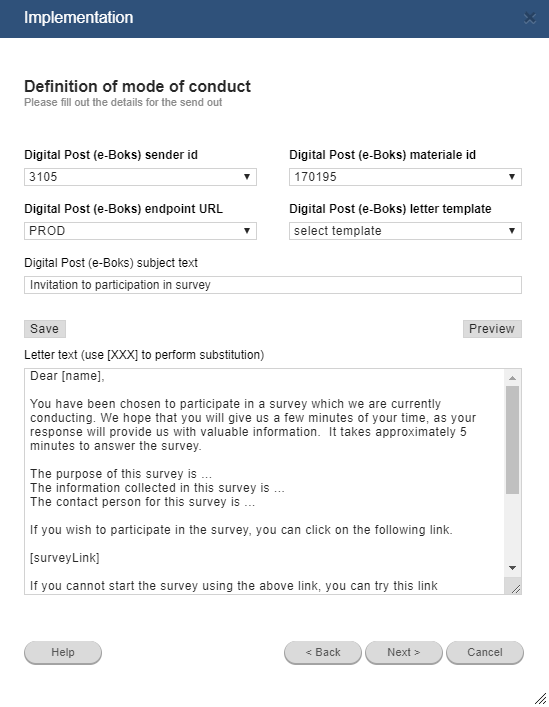Click the empty scrollbar track below the thumb

[512, 528]
